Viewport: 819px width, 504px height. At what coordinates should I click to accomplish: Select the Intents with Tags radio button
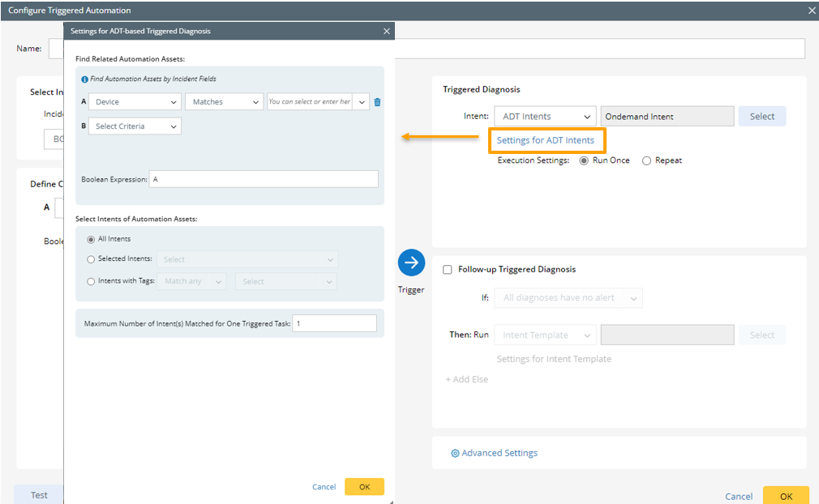point(91,281)
